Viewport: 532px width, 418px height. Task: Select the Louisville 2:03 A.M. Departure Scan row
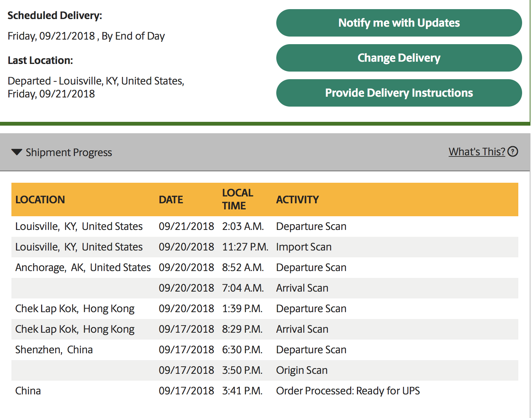point(265,227)
